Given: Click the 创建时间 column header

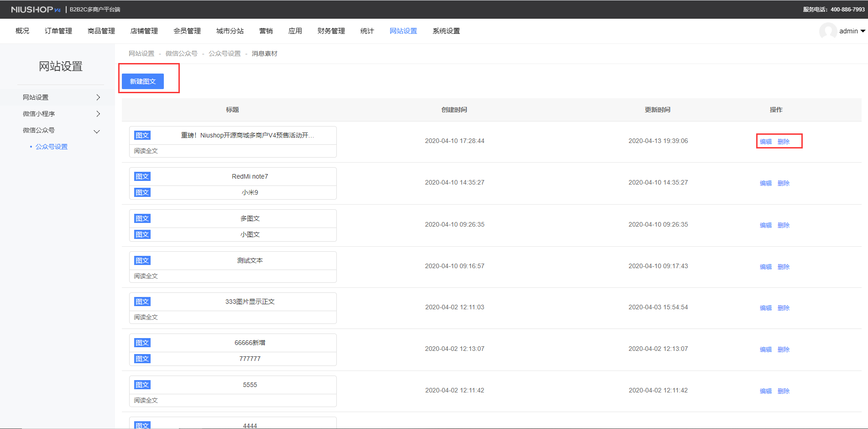Looking at the screenshot, I should [x=454, y=110].
